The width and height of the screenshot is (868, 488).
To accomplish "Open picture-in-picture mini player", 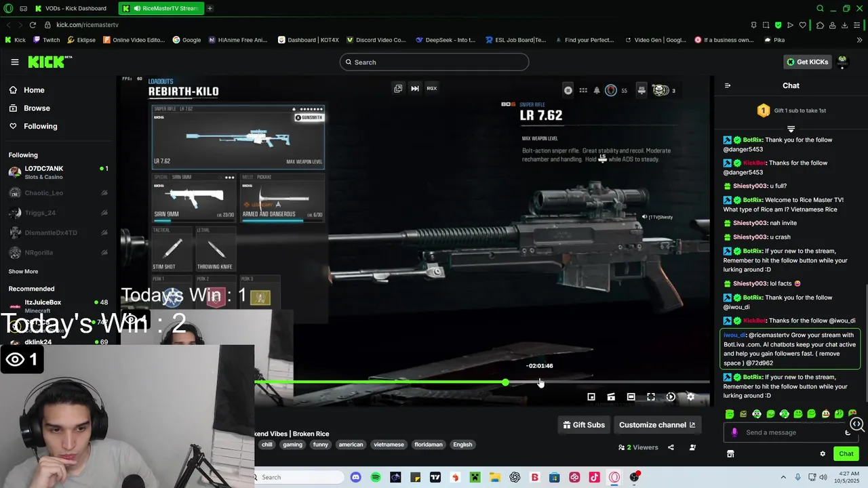I will (591, 396).
